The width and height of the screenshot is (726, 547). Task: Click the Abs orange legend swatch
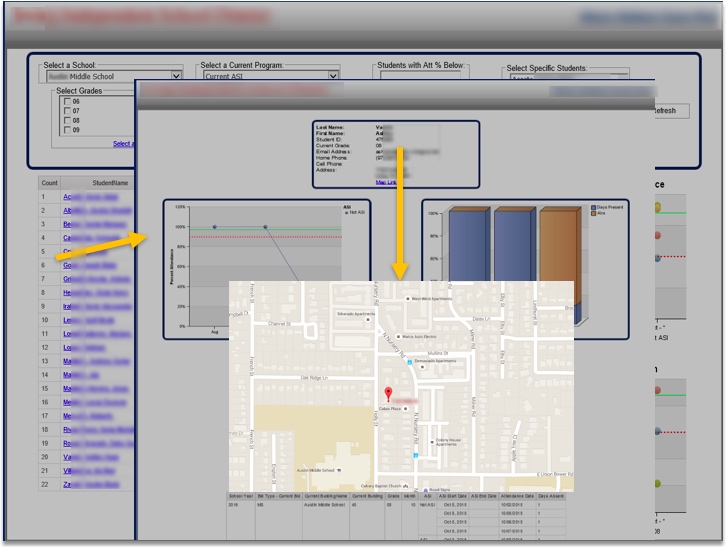[594, 213]
